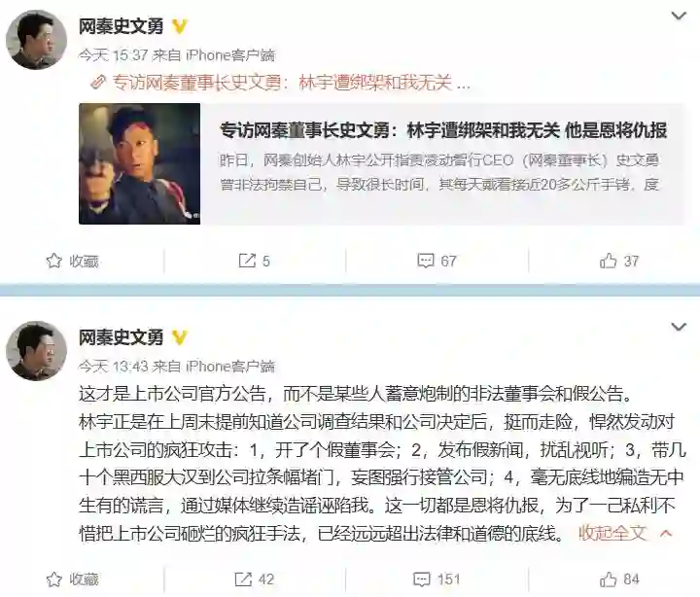Viewport: 700px width, 597px height.
Task: Expand the first post's chevron menu
Action: (679, 17)
